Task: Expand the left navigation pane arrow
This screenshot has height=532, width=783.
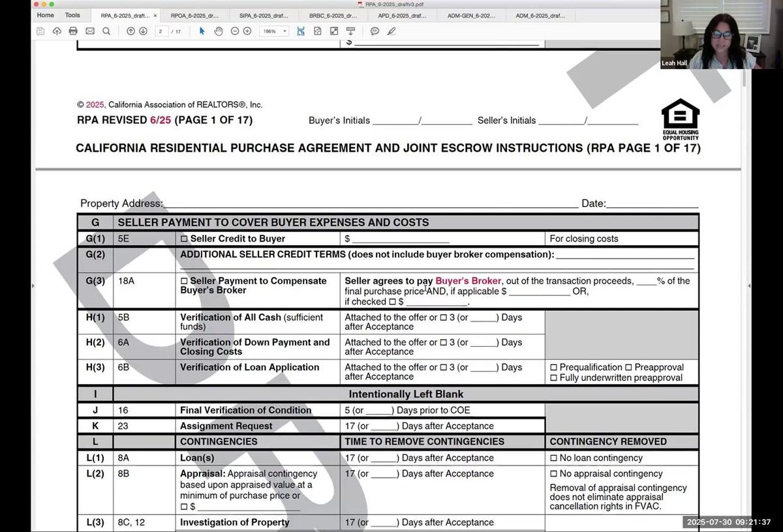Action: 33,286
